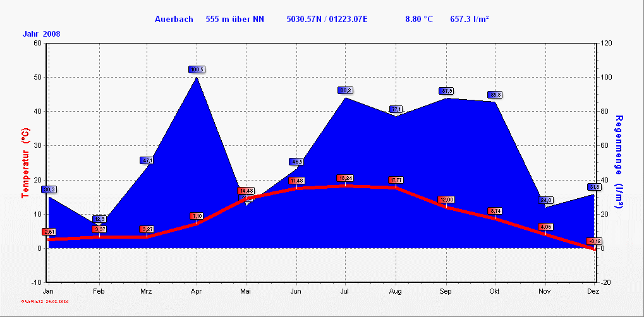Select the Temperatur (°C) axis title

(25, 164)
